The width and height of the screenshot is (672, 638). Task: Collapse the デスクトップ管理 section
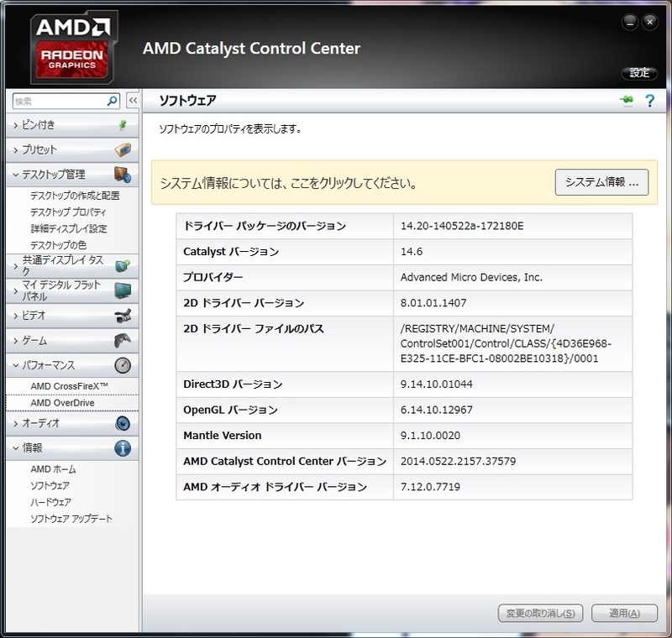coord(72,175)
